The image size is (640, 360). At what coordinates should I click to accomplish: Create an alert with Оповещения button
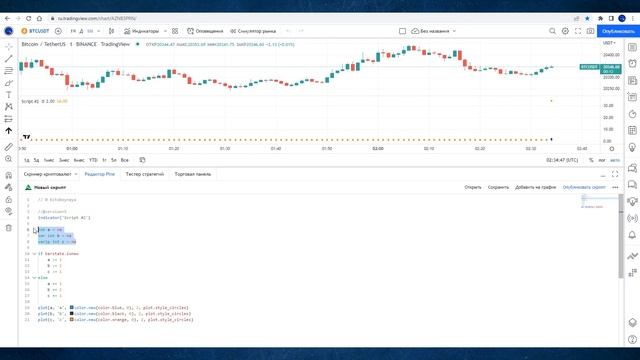tap(205, 31)
